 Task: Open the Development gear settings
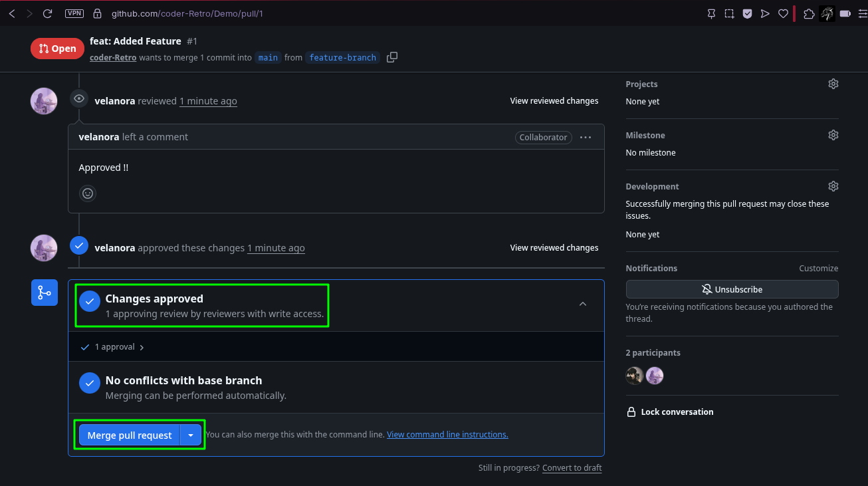click(833, 186)
